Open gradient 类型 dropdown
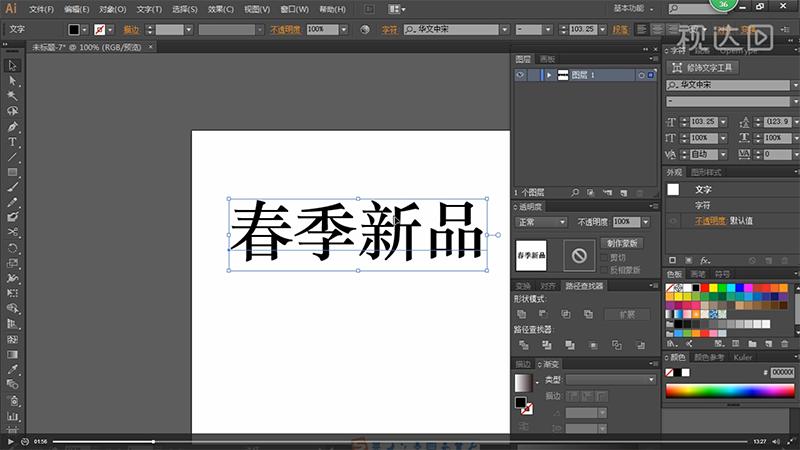800x450 pixels. pyautogui.click(x=610, y=380)
